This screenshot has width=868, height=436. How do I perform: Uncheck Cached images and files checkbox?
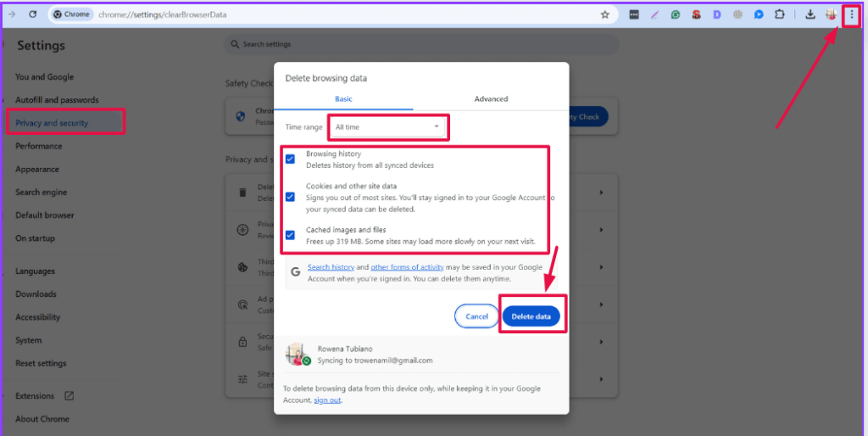290,234
